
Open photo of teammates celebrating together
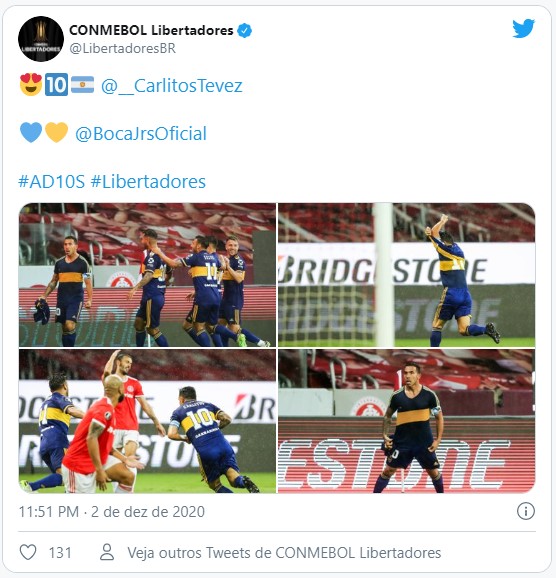pos(147,275)
